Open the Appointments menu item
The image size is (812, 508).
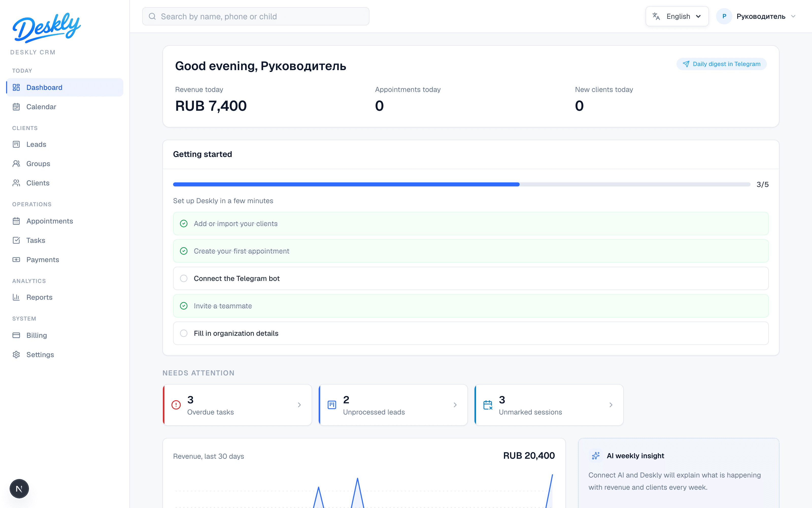[65, 221]
